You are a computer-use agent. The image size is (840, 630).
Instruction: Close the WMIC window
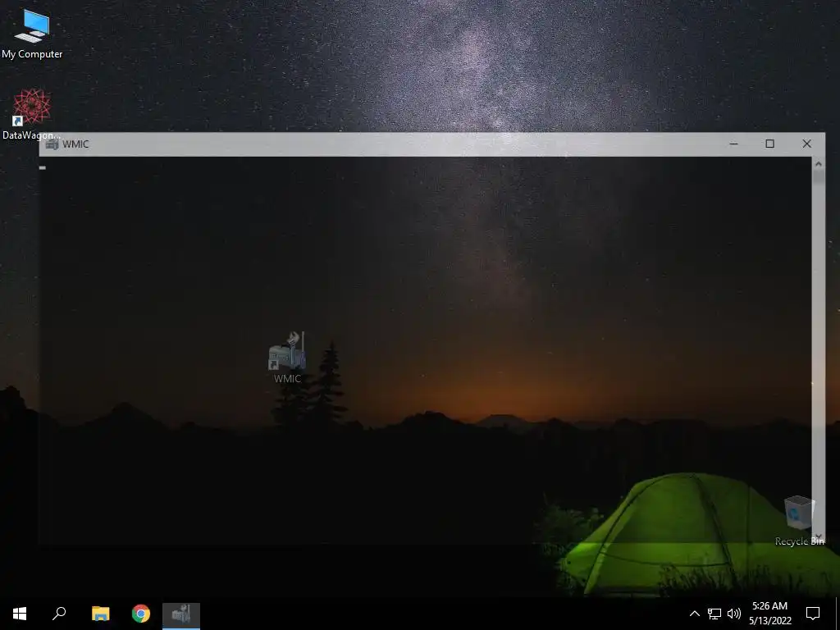(x=807, y=144)
